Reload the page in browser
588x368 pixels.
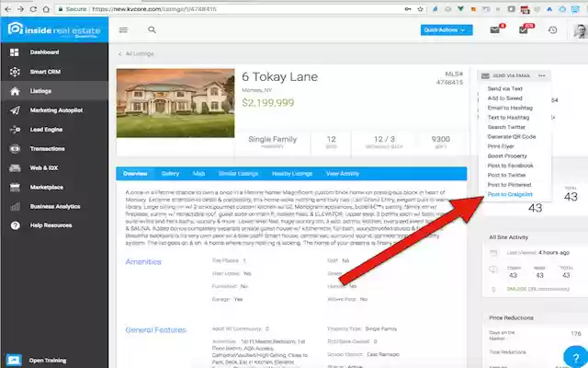(33, 9)
